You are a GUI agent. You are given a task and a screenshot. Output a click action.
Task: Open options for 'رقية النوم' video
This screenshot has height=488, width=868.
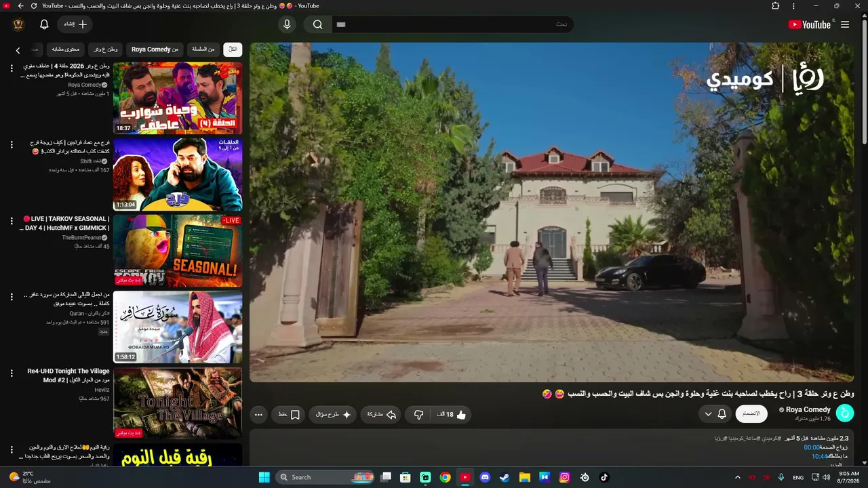[12, 449]
